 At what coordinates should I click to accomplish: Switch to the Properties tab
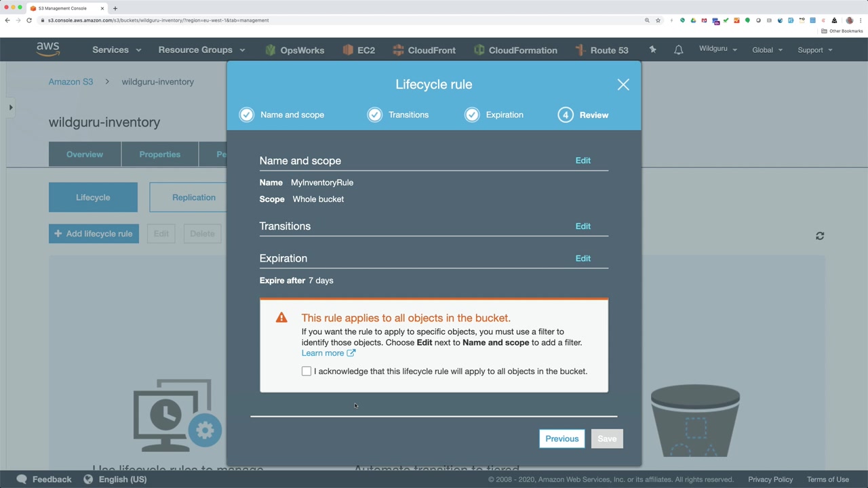[160, 155]
